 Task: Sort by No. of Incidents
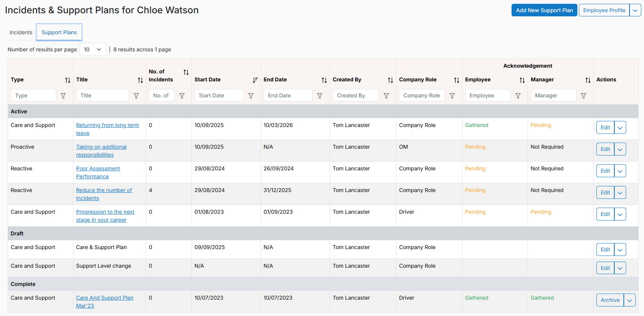[x=186, y=72]
